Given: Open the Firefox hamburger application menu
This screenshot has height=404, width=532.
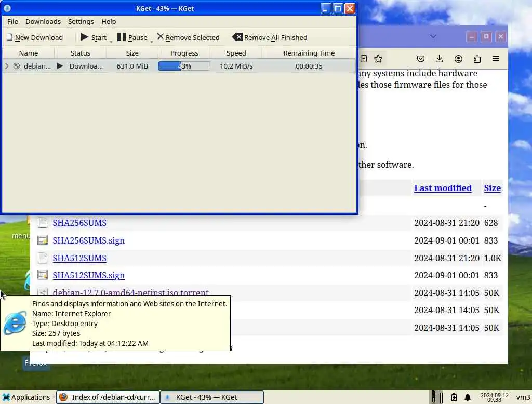Looking at the screenshot, I should [496, 59].
